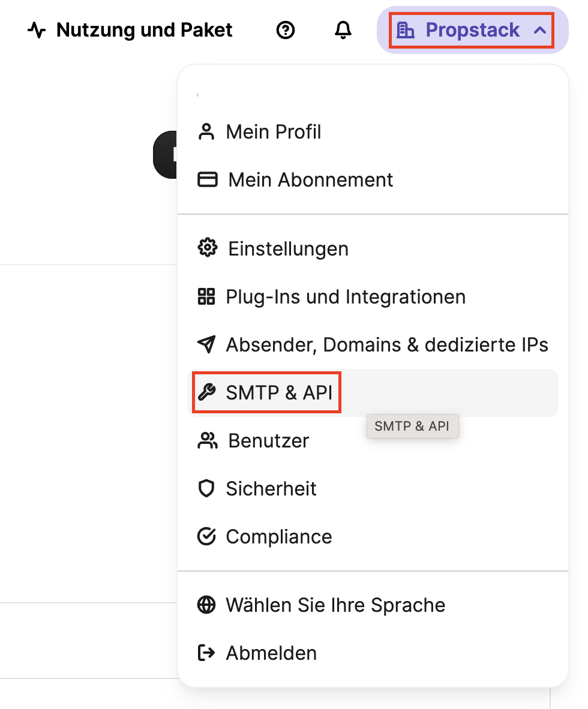Image resolution: width=588 pixels, height=709 pixels.
Task: Click the shield icon beside Sicherheit
Action: pos(206,488)
